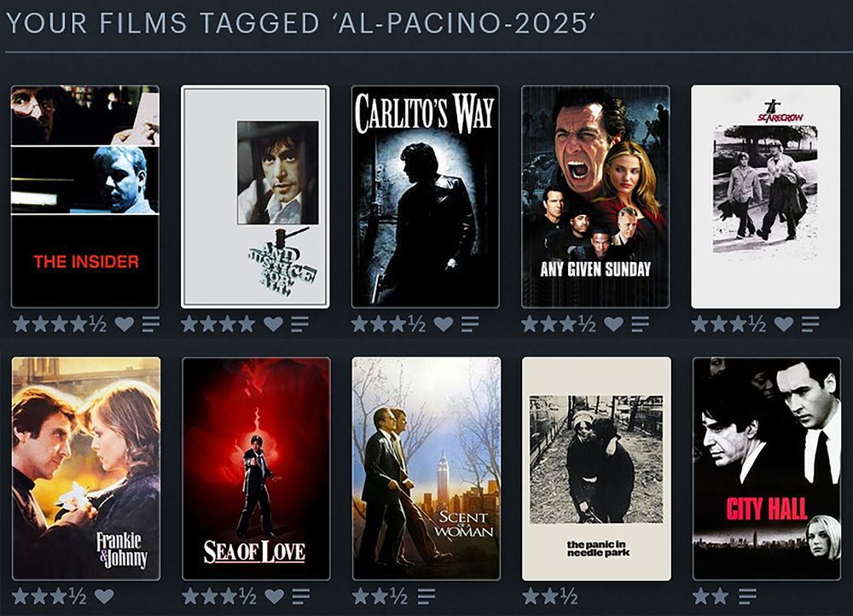Click the heart icon under The Insider

(x=125, y=324)
